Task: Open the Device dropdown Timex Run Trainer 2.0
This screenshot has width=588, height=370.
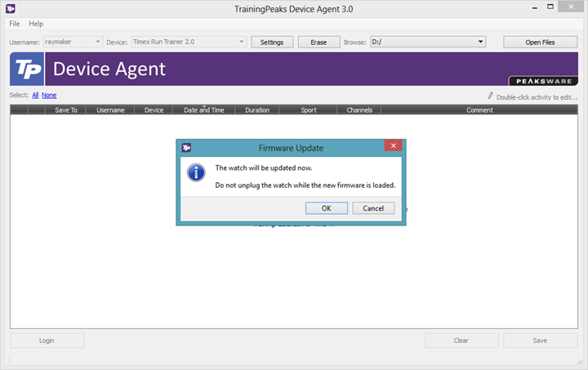Action: 189,42
